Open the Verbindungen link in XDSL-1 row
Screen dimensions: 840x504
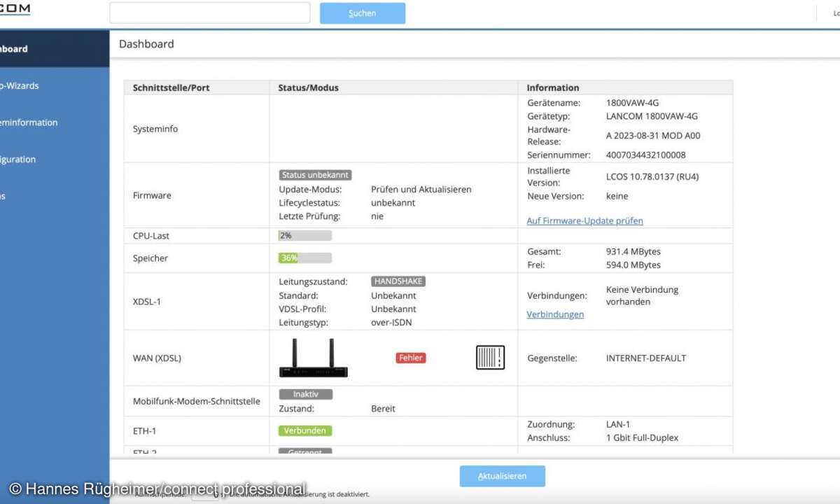point(555,314)
